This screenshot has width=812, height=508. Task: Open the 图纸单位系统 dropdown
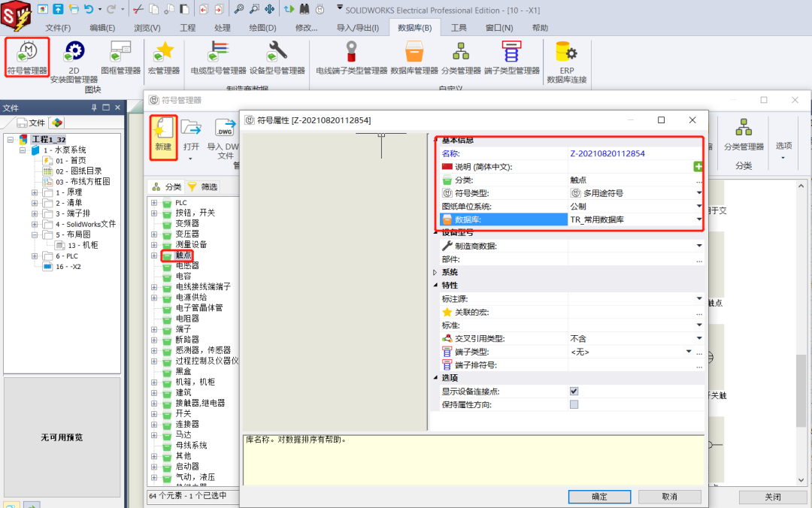(x=699, y=206)
